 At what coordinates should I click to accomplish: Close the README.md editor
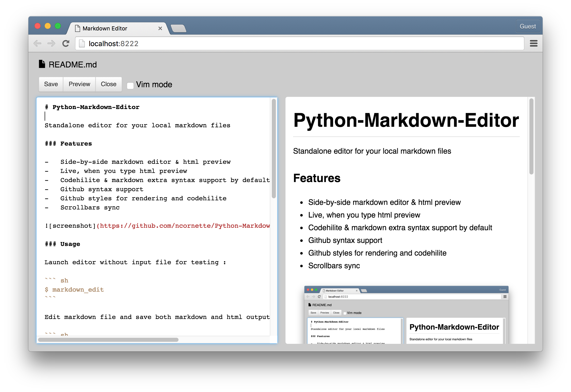click(x=108, y=84)
